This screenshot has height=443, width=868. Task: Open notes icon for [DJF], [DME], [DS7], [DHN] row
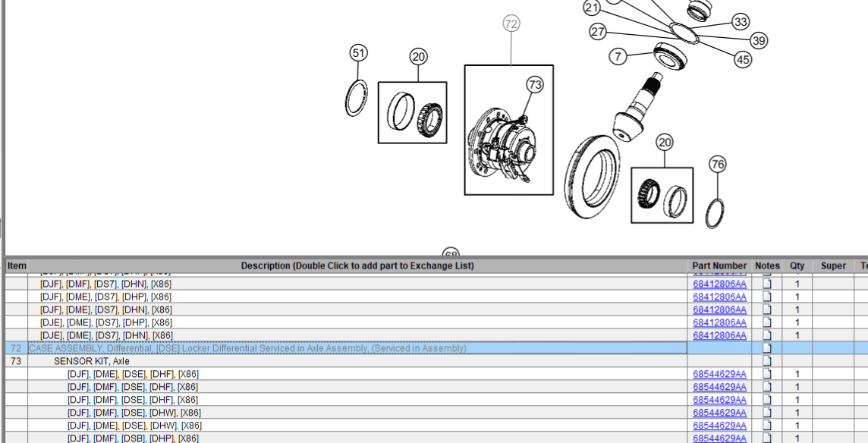pos(766,309)
